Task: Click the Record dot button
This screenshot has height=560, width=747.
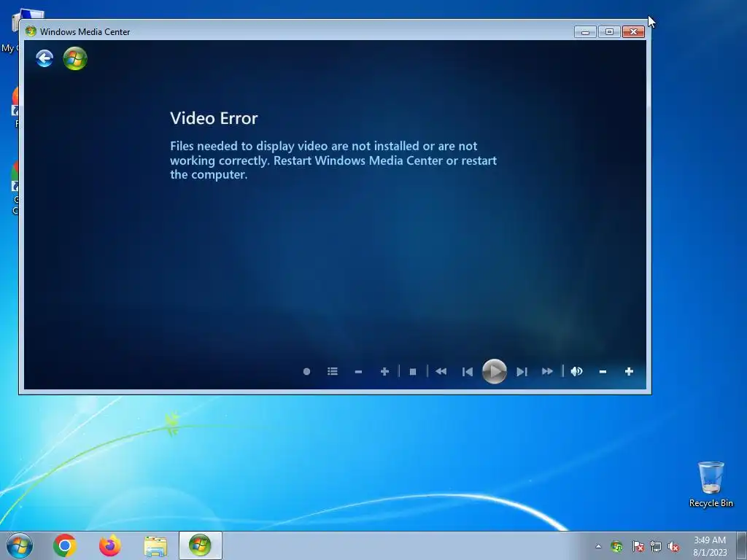Action: tap(307, 371)
